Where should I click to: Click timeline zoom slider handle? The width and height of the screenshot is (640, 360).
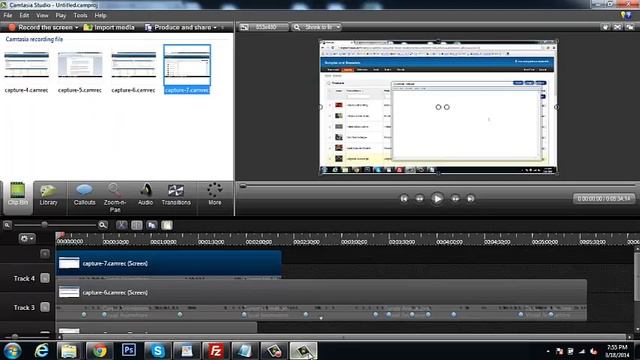(44, 225)
